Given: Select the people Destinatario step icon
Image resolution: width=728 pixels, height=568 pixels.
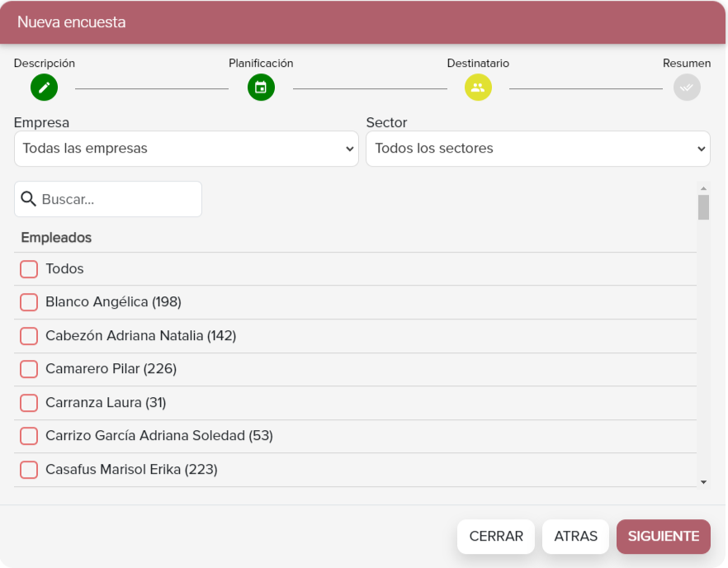Looking at the screenshot, I should (x=478, y=88).
